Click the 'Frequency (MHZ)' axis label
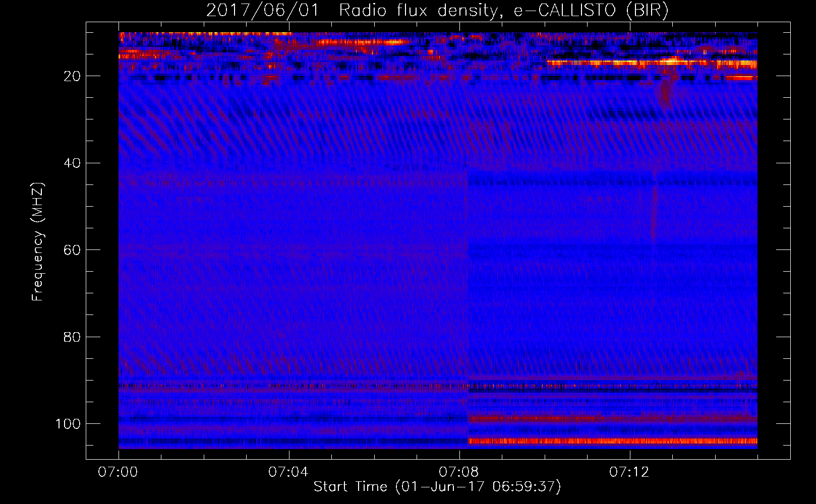Viewport: 816px width, 504px height. pyautogui.click(x=38, y=241)
